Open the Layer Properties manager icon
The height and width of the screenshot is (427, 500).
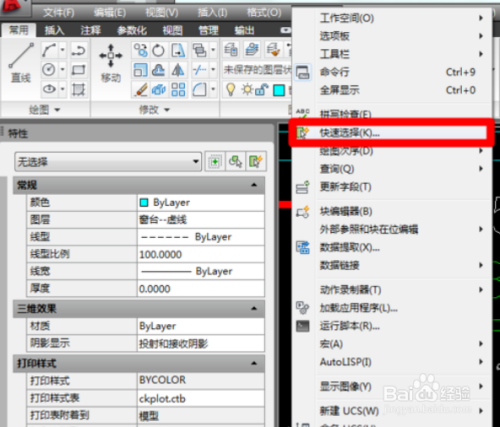point(231,50)
